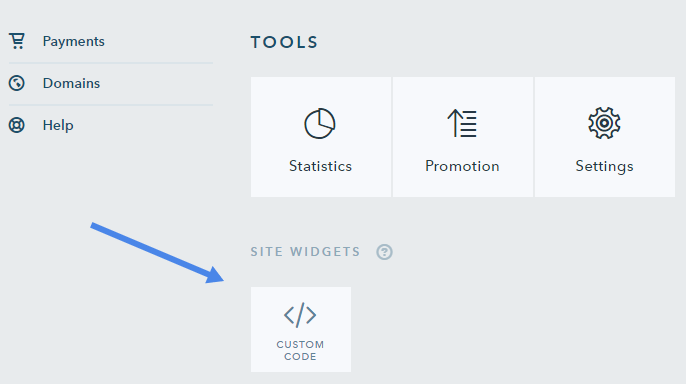
Task: Click the Tools section heading
Action: 284,42
